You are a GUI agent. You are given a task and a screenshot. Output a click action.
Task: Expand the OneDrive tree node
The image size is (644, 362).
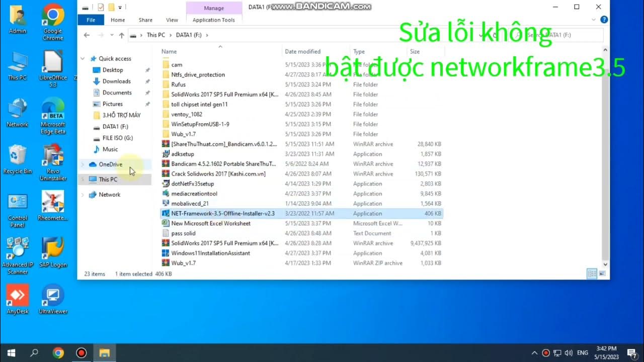tap(83, 164)
